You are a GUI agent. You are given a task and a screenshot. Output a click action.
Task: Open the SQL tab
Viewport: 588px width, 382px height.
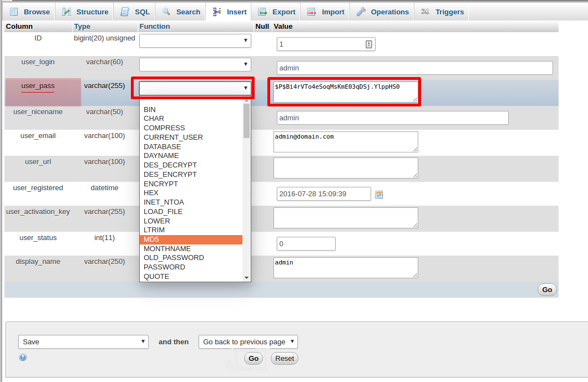(135, 12)
